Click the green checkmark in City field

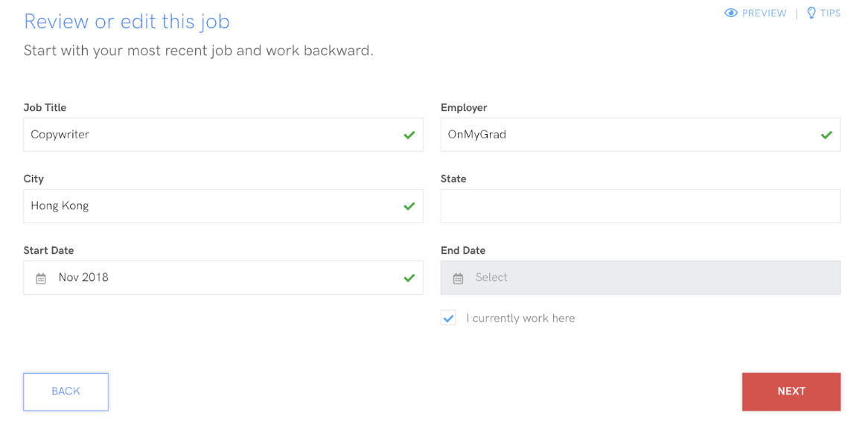click(x=409, y=206)
